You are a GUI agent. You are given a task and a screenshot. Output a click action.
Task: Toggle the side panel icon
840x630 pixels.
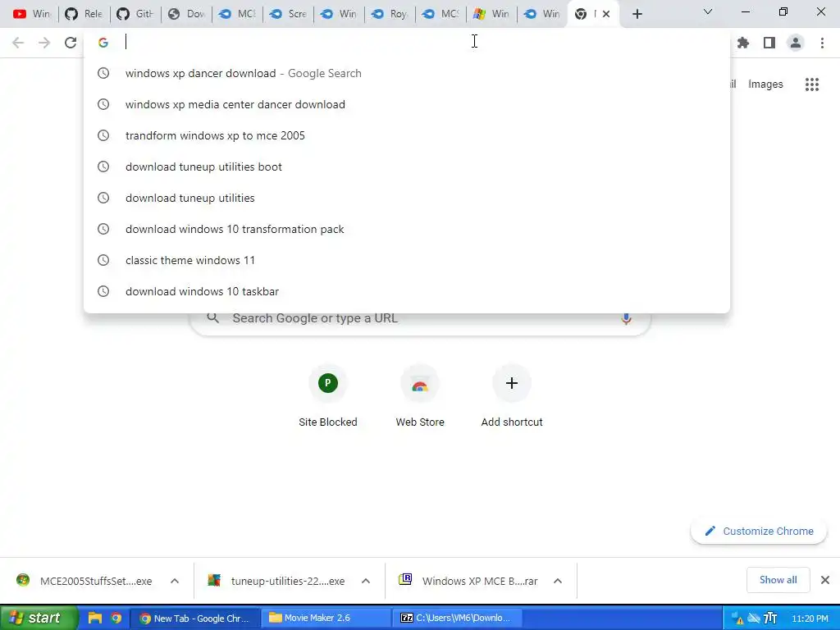point(769,43)
